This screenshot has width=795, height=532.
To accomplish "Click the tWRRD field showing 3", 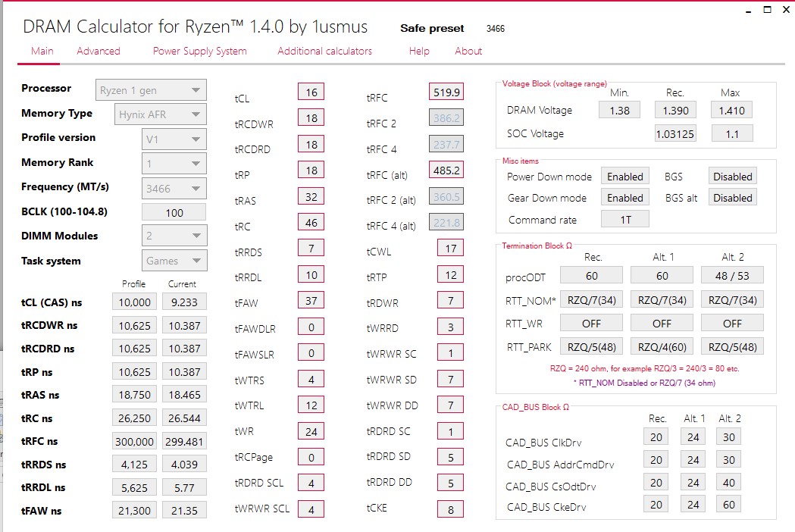I will 450,327.
